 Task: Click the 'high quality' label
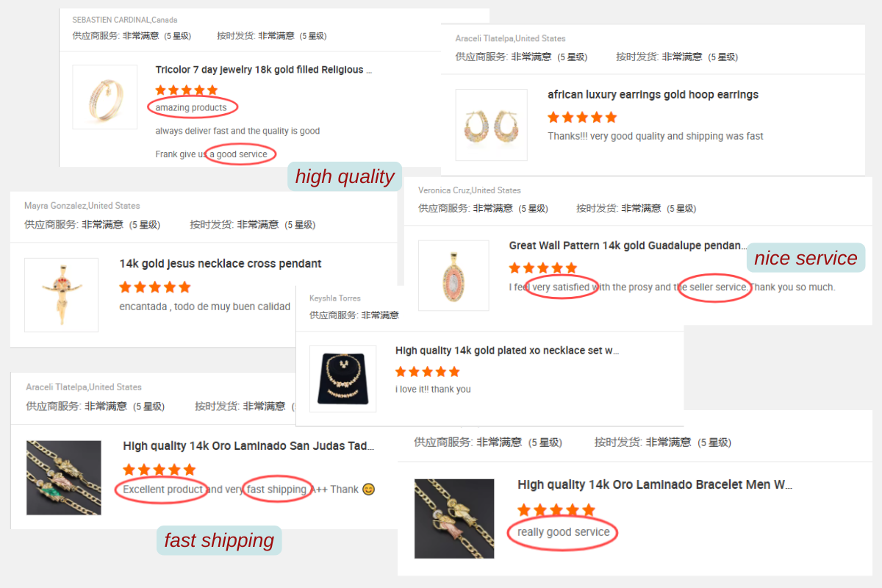pyautogui.click(x=345, y=176)
